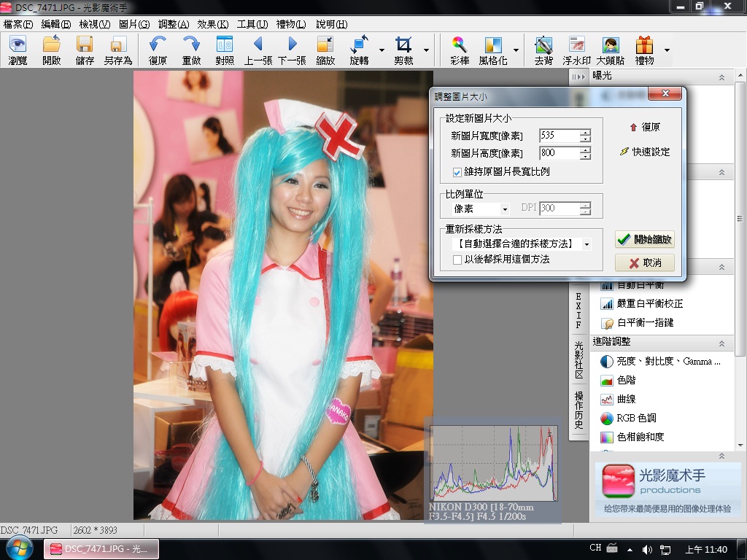Open the 效果 menu
The image size is (747, 560).
click(212, 24)
